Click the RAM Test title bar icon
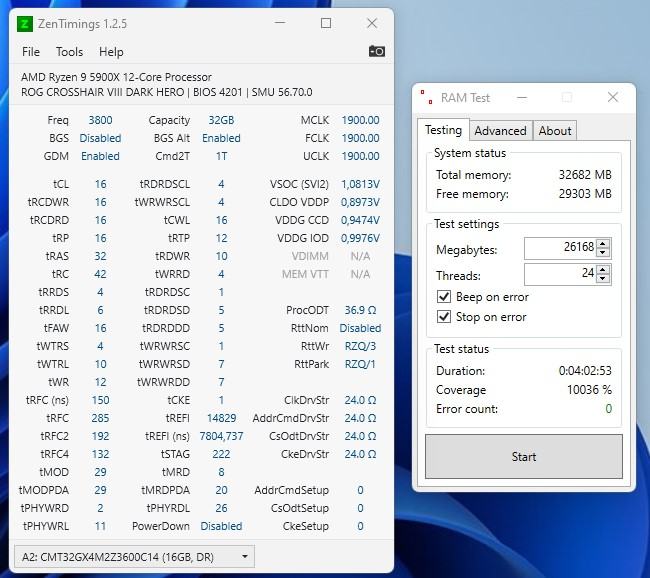Screen dimensions: 650x578 click(x=427, y=97)
